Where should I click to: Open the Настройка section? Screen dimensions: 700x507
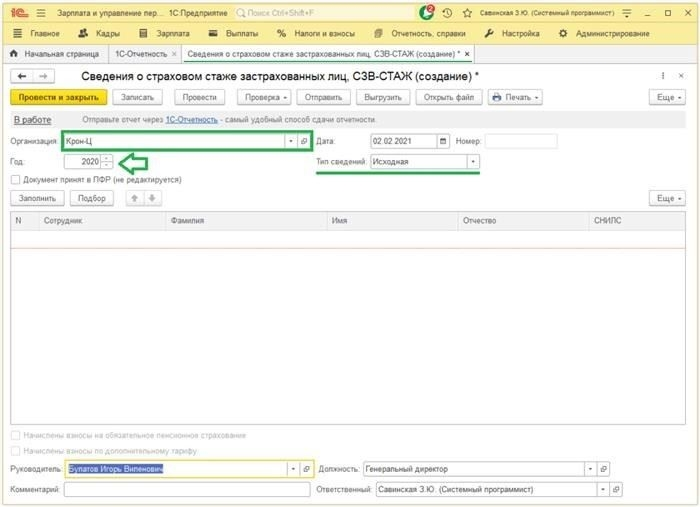(512, 33)
